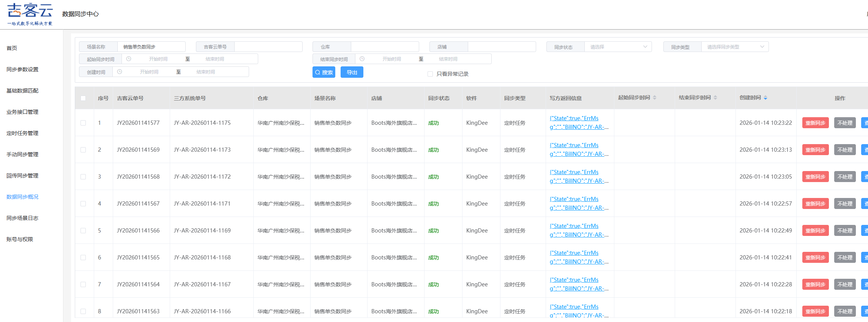Open the 同步类型 dropdown
Image resolution: width=868 pixels, height=322 pixels.
[x=735, y=47]
